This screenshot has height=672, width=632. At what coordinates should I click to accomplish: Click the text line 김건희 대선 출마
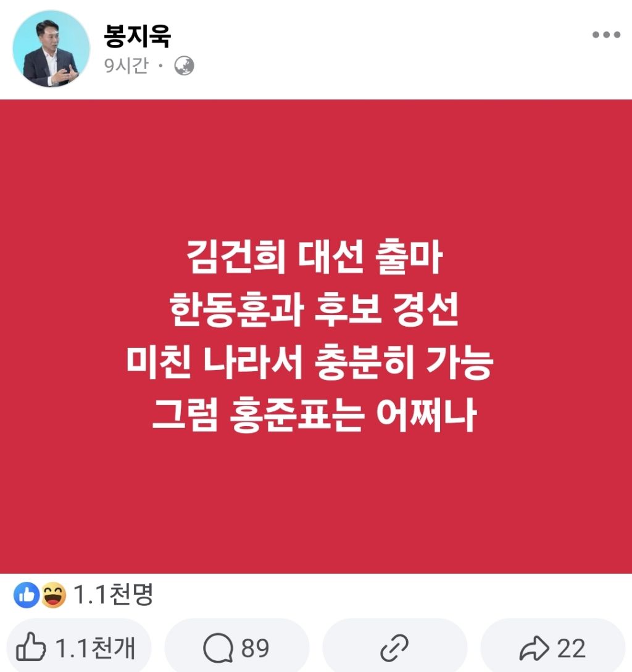(314, 257)
